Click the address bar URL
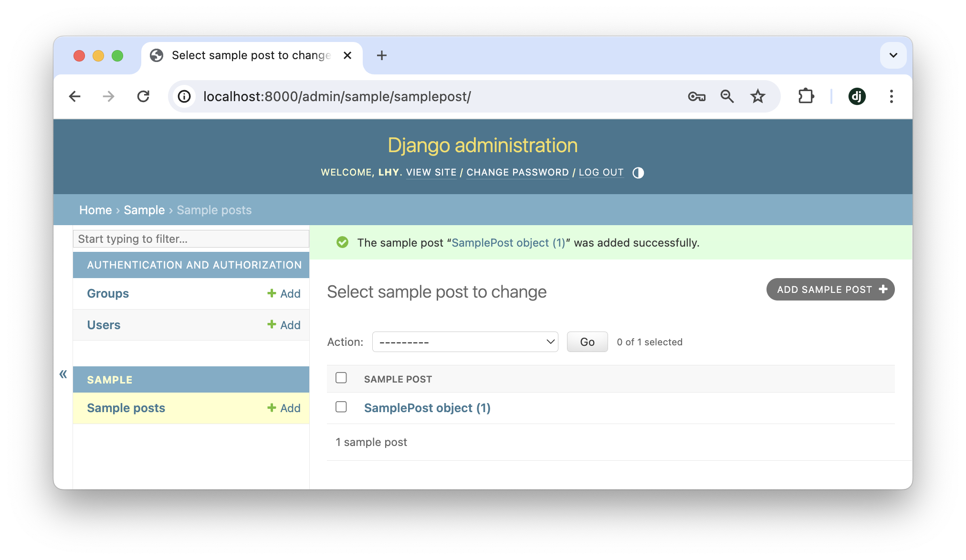 [337, 97]
